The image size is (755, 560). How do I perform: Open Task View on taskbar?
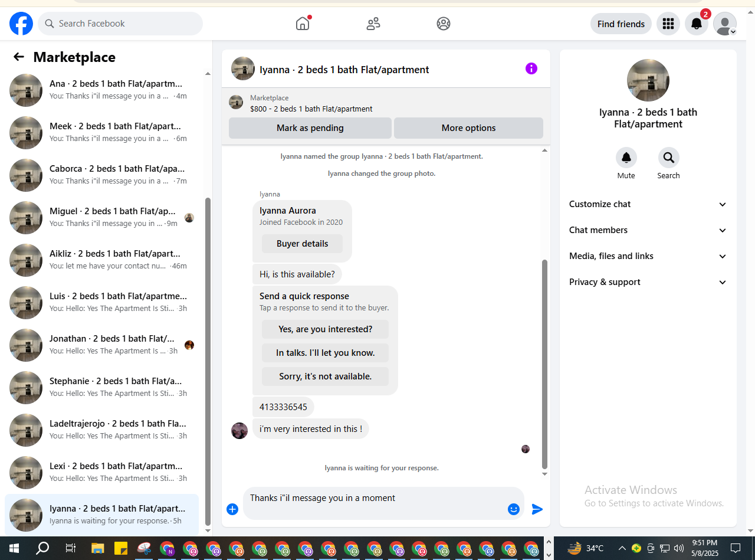pos(70,548)
